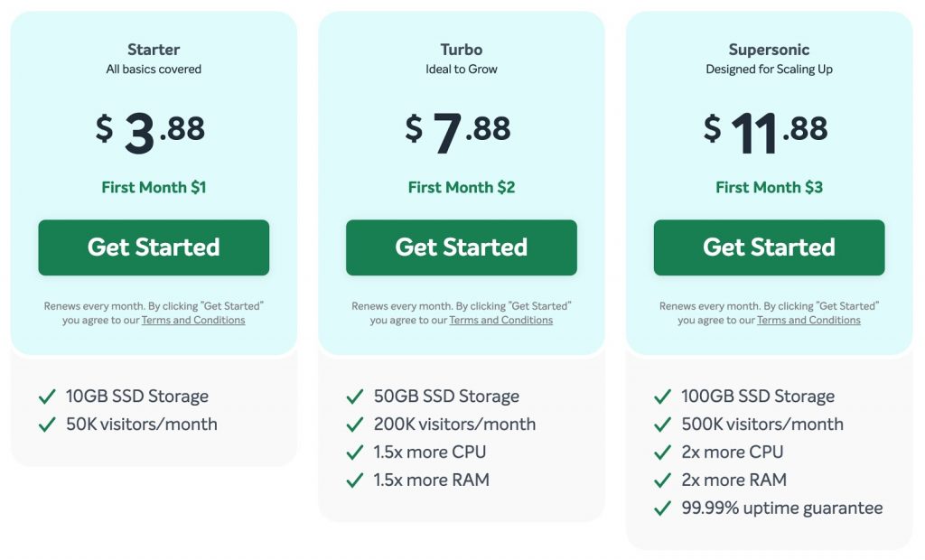Click checkmark icon beside 10GB SSD Storage
The height and width of the screenshot is (560, 925).
[x=47, y=397]
